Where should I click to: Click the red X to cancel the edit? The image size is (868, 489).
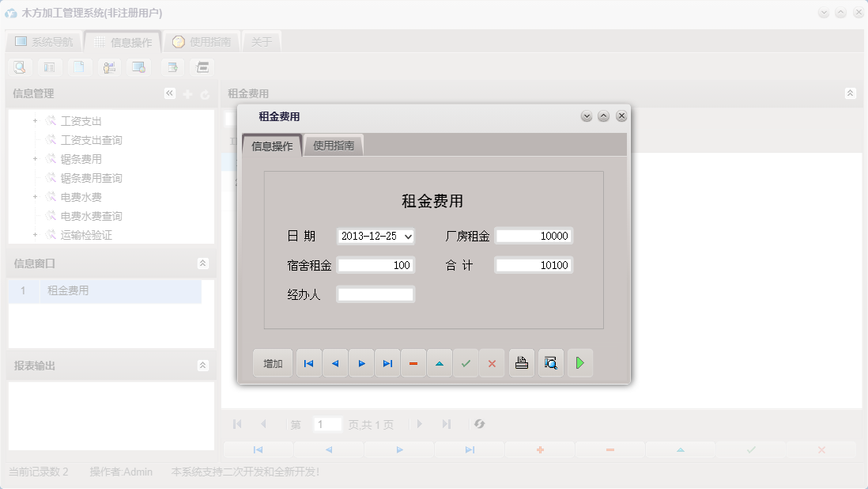click(x=492, y=362)
